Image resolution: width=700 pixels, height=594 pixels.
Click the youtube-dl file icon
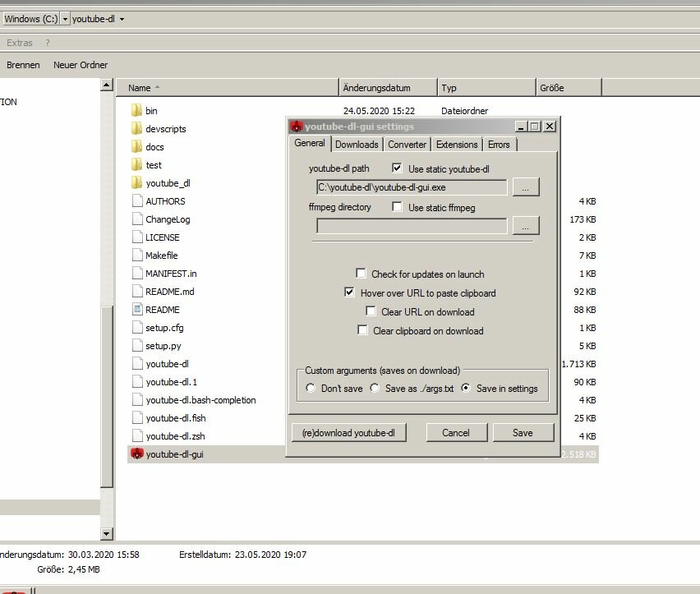click(x=137, y=363)
